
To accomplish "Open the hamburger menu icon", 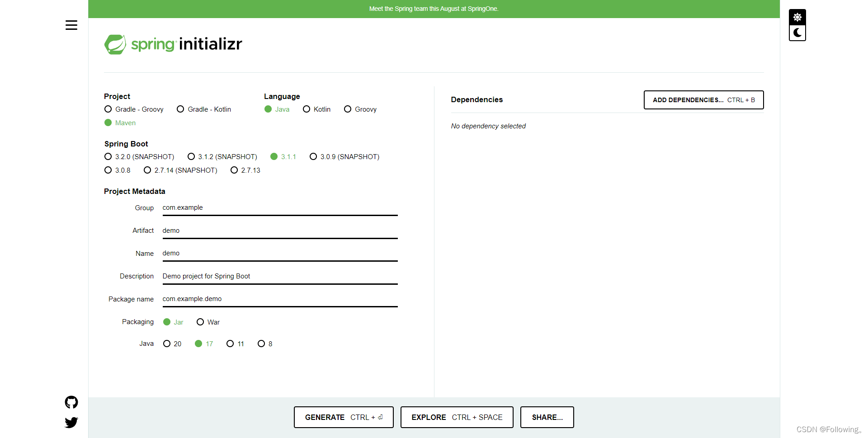I will coord(71,25).
